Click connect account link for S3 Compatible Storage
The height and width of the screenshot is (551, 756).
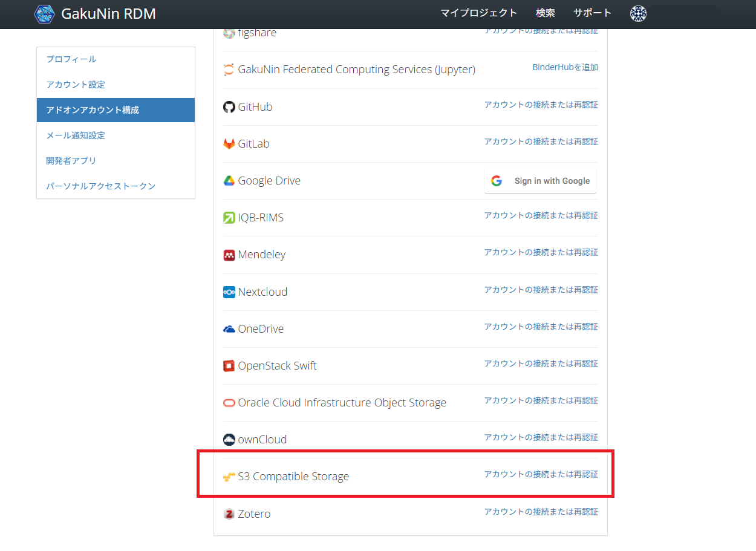(x=541, y=474)
